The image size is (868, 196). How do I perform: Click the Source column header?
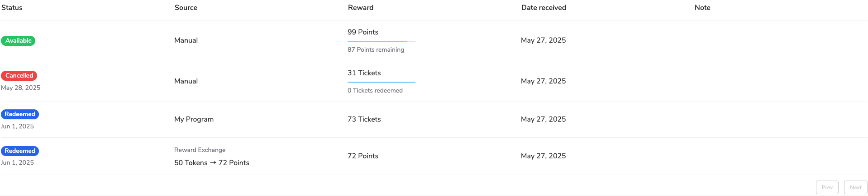coord(186,8)
